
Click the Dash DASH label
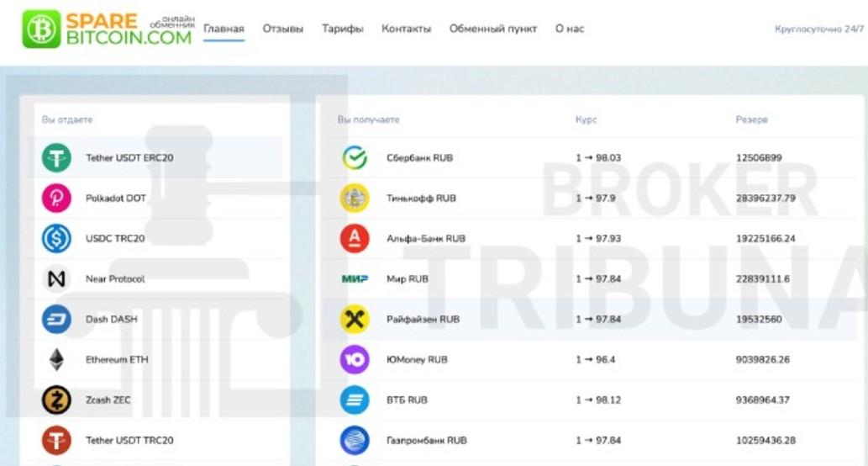111,320
